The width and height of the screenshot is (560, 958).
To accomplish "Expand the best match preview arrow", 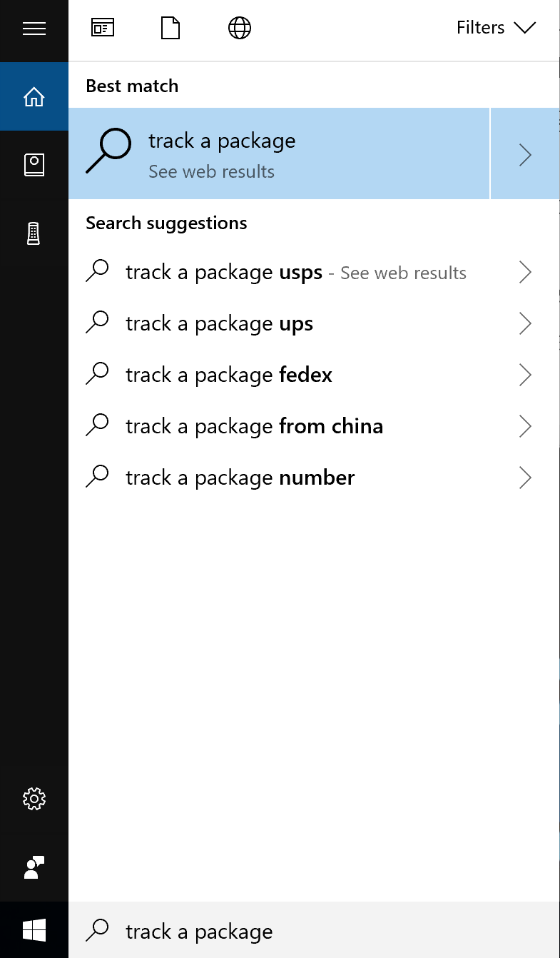I will click(x=526, y=154).
